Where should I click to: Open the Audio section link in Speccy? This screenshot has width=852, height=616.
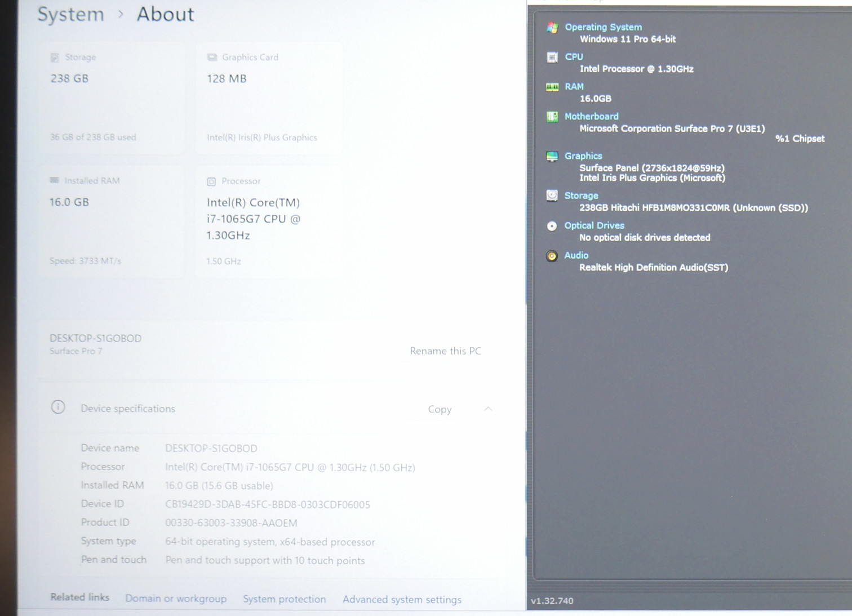click(576, 255)
